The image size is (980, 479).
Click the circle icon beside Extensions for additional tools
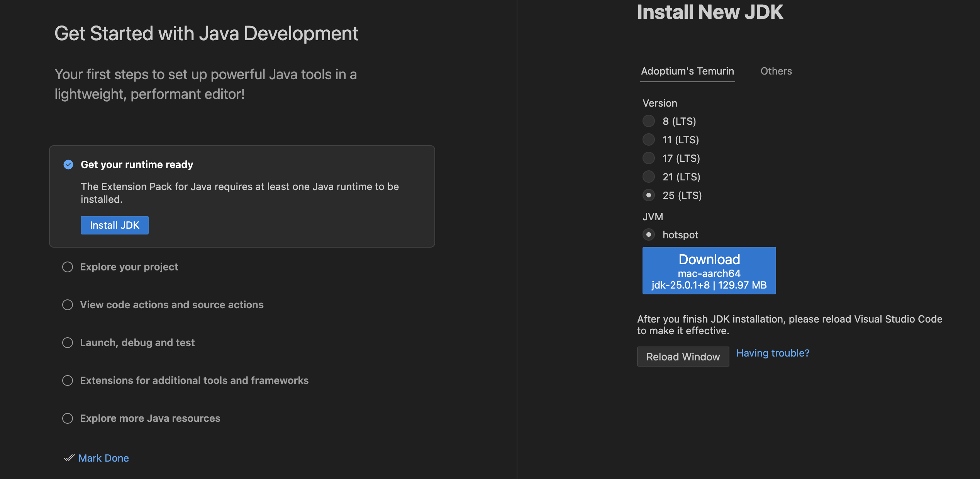(x=68, y=380)
